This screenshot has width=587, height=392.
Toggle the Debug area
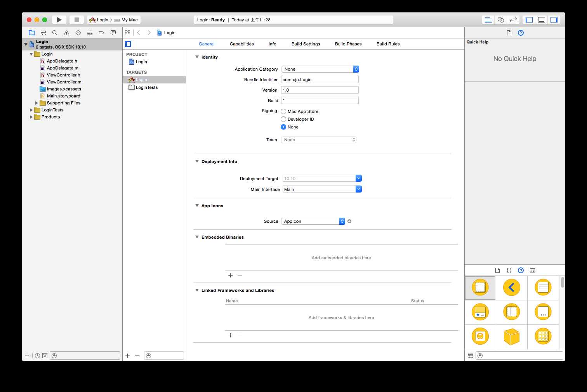tap(542, 20)
